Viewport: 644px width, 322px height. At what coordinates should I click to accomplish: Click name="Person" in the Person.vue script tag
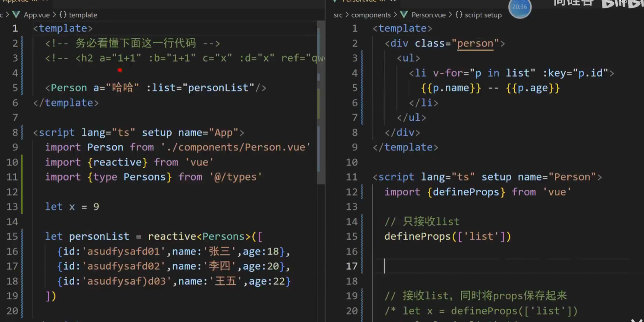click(x=557, y=177)
